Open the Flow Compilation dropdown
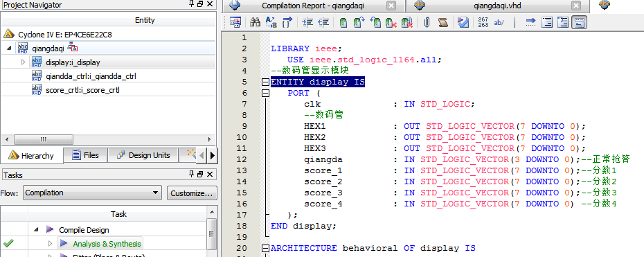This screenshot has height=257, width=644. (x=92, y=193)
